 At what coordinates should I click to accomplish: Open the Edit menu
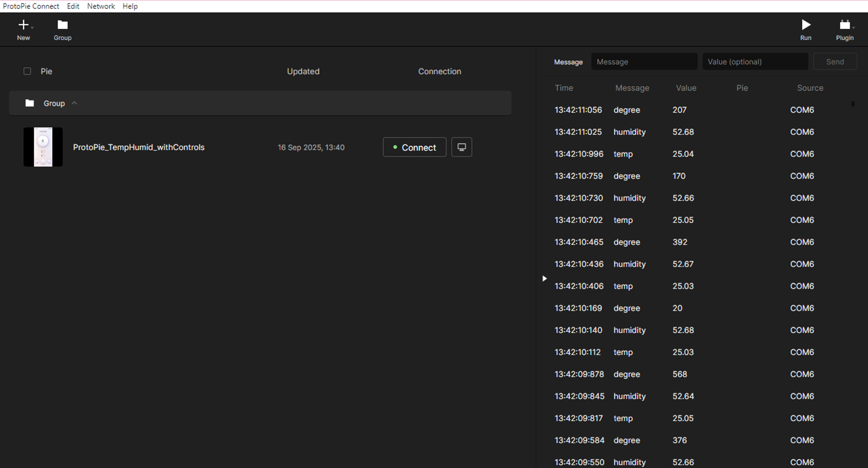tap(73, 6)
